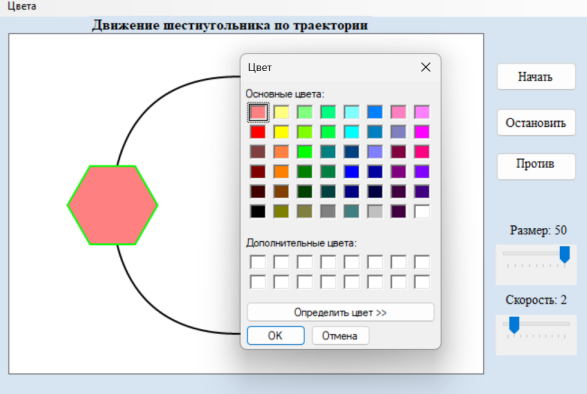Pick the pale cyan swatch in the first row
This screenshot has height=394, width=587.
click(352, 112)
